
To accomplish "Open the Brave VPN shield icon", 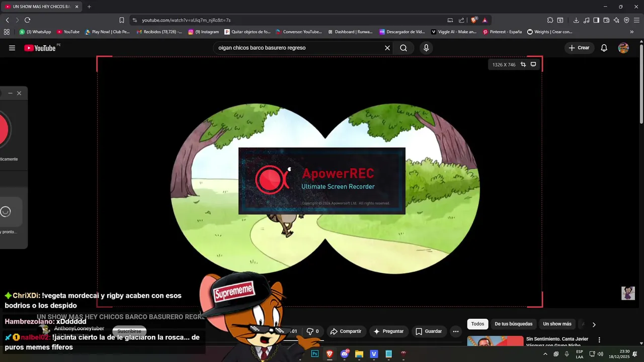I will click(x=626, y=20).
